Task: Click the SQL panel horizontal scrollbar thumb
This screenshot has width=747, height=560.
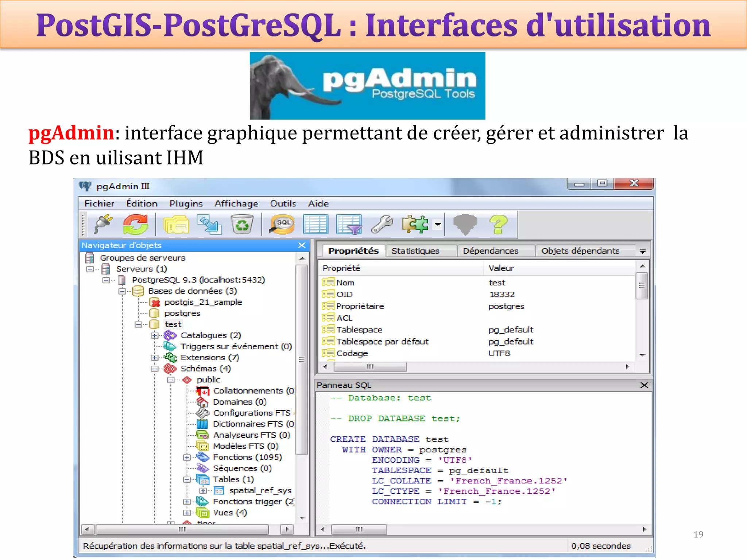Action: click(359, 529)
